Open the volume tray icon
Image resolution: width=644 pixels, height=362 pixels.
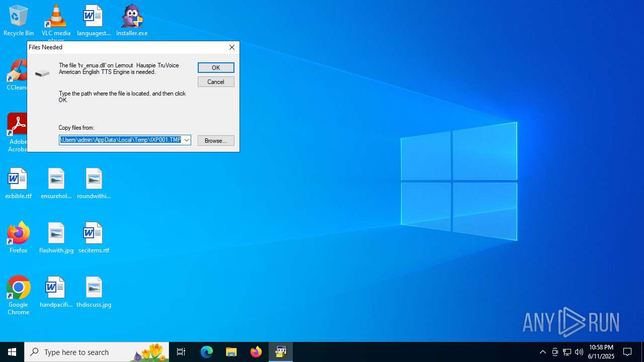pos(579,352)
